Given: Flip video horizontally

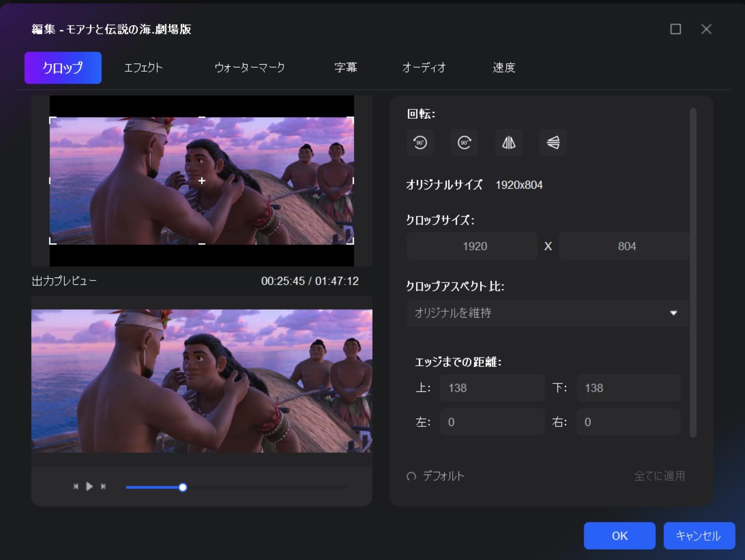Looking at the screenshot, I should (509, 142).
